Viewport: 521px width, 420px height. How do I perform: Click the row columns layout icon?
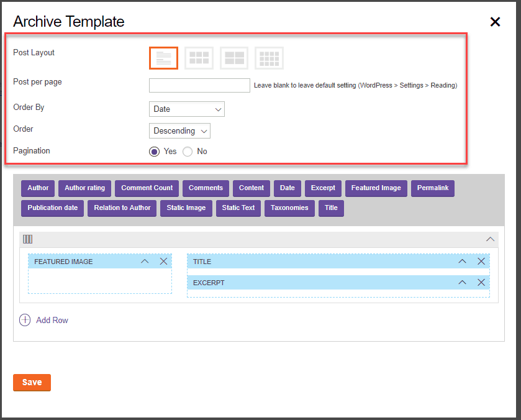pos(27,239)
